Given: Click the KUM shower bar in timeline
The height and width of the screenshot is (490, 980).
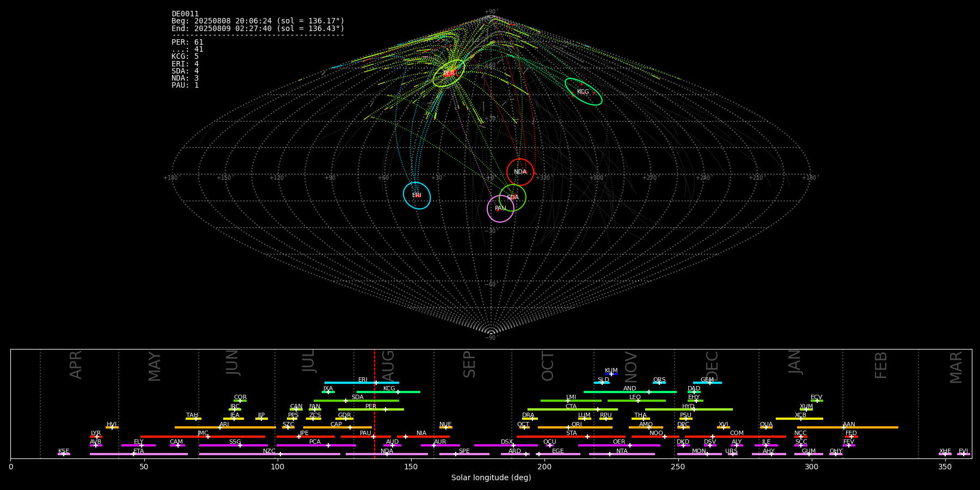Looking at the screenshot, I should pyautogui.click(x=611, y=374).
